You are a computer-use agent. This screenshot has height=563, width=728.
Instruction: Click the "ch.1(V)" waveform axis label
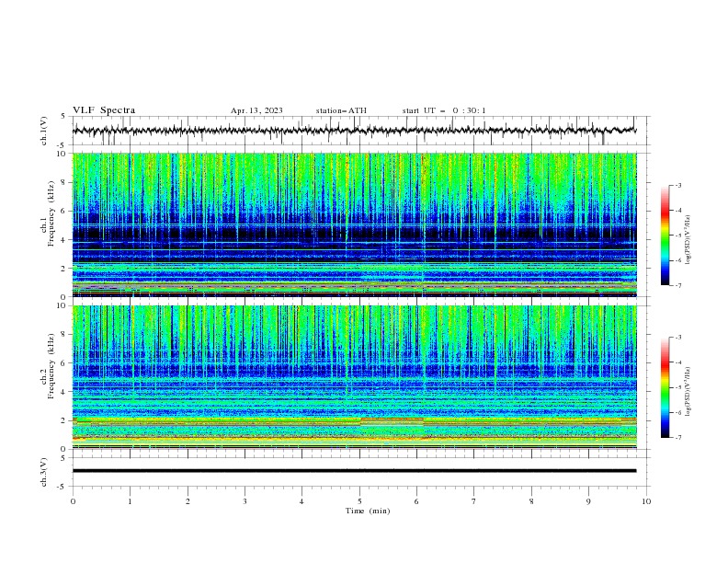[44, 131]
